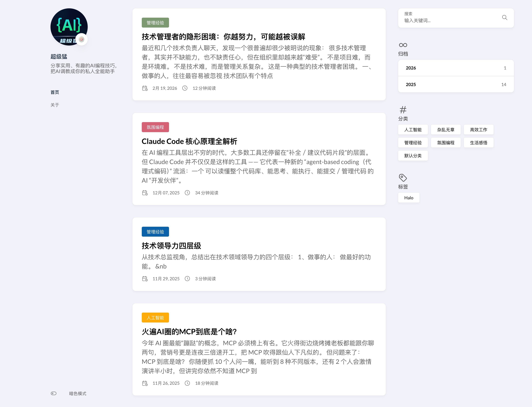Select the 人工智能 category chip
Viewport: 532px width, 407px height.
click(413, 130)
